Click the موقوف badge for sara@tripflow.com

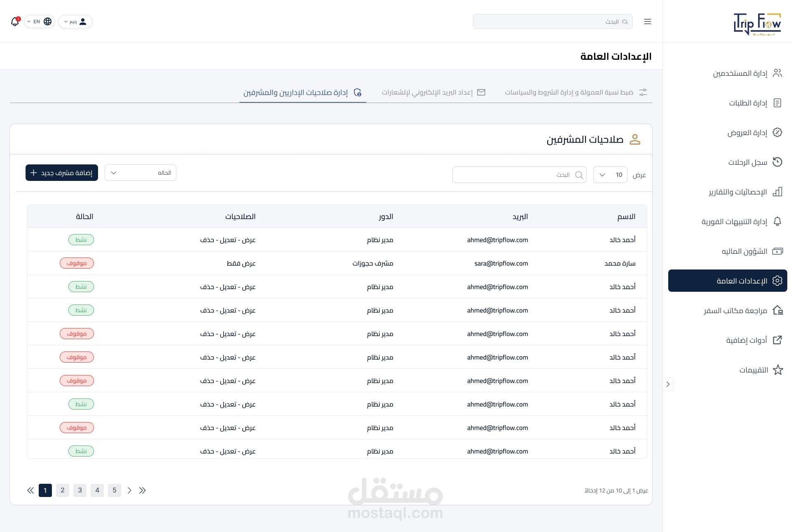77,263
